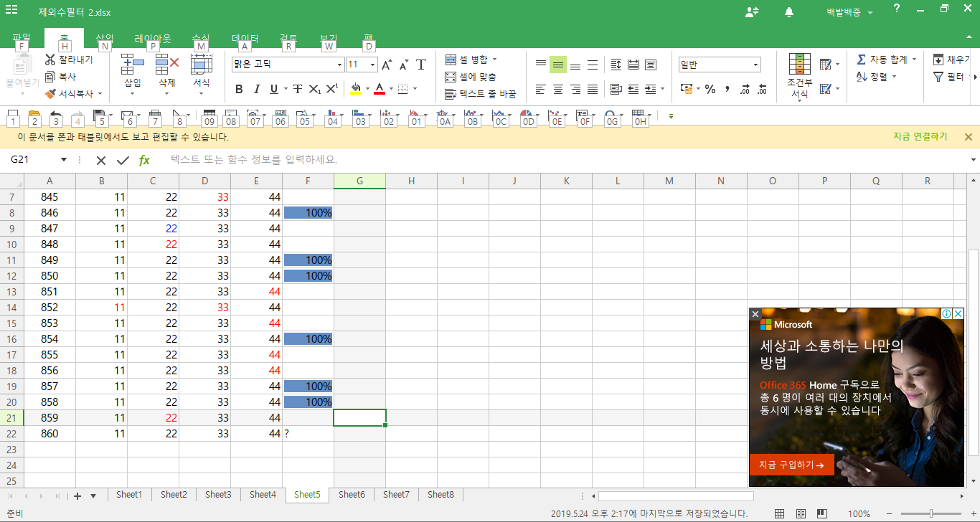Click the 필터 funnel icon

pos(938,77)
